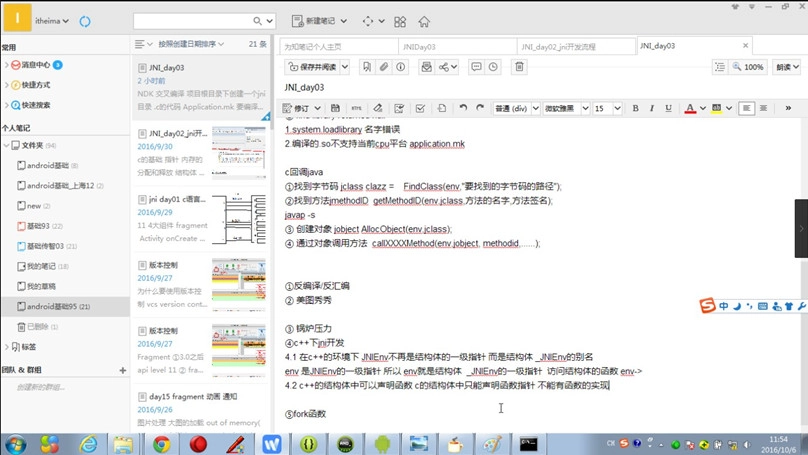
Task: Open Chrome from the taskbar
Action: click(x=161, y=444)
